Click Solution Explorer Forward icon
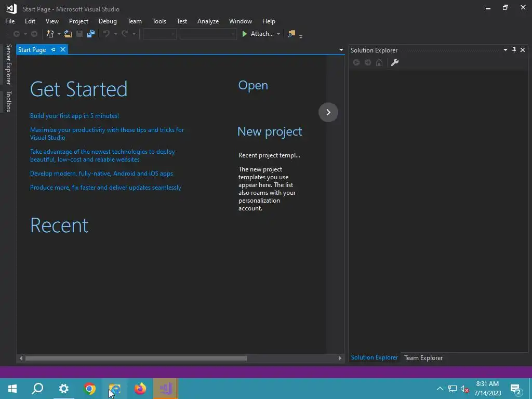532x399 pixels. point(368,62)
